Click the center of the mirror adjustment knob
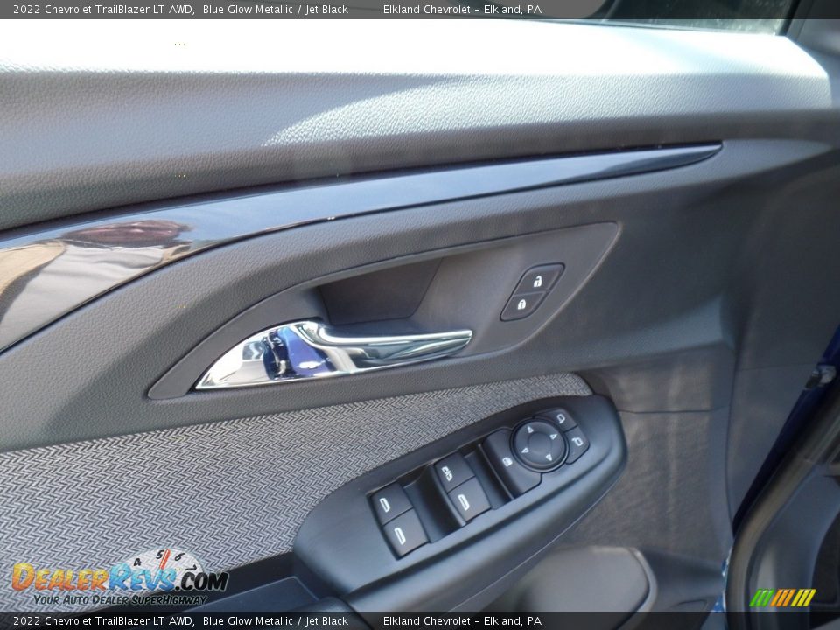 [x=538, y=444]
